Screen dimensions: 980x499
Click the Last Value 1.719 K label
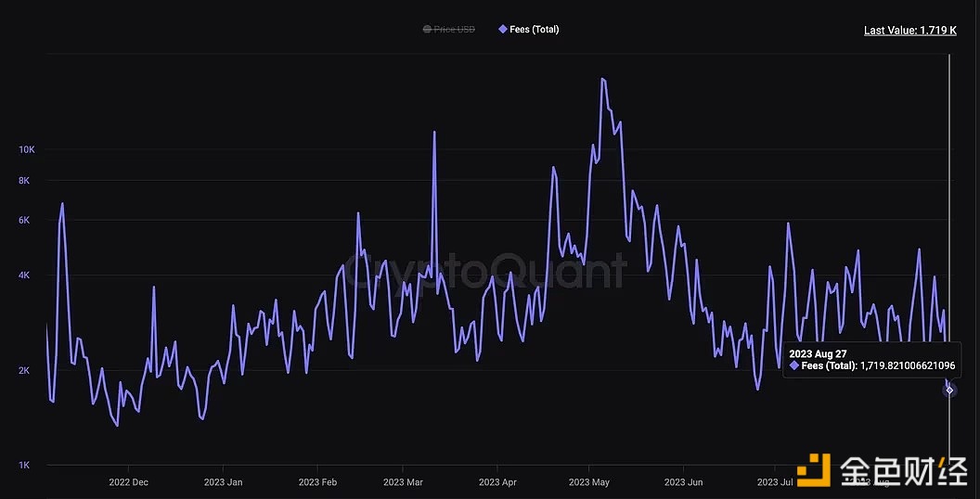(910, 30)
